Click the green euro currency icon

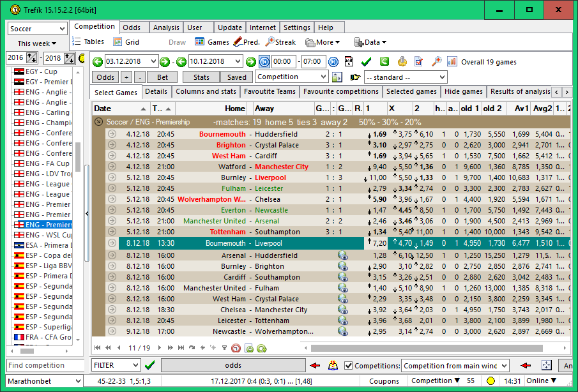coord(384,62)
